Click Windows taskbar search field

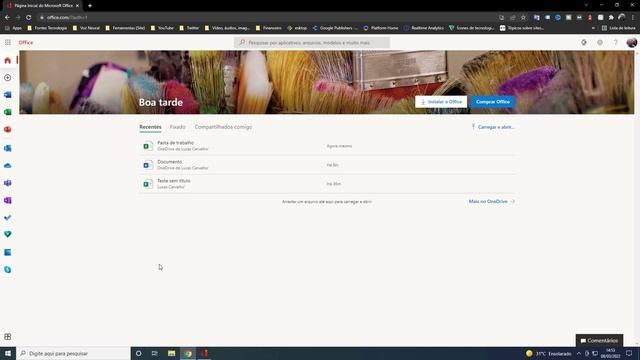click(x=73, y=353)
